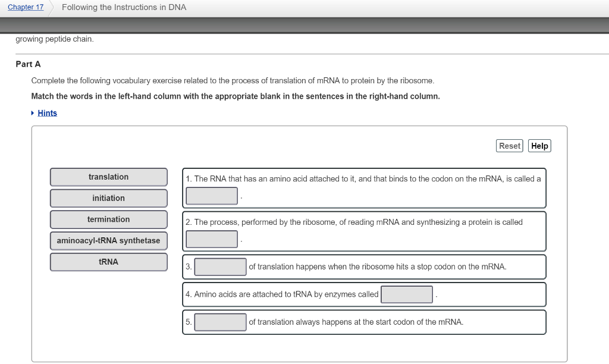Click the 'growing peptide chain.' text

pos(54,39)
